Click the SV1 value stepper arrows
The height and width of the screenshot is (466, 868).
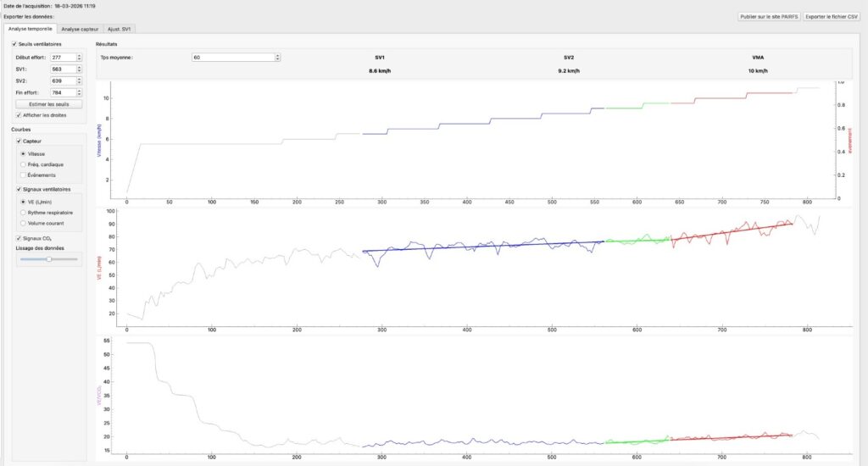pos(79,69)
